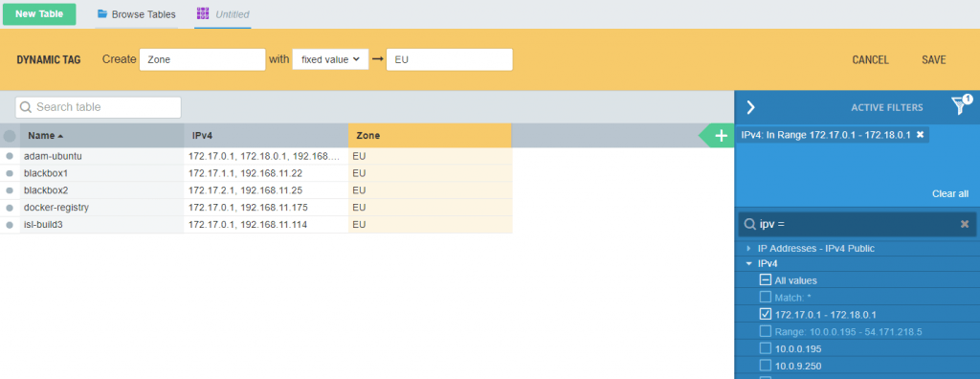Select the blackbox2 row dot
The width and height of the screenshot is (980, 379).
tap(10, 190)
